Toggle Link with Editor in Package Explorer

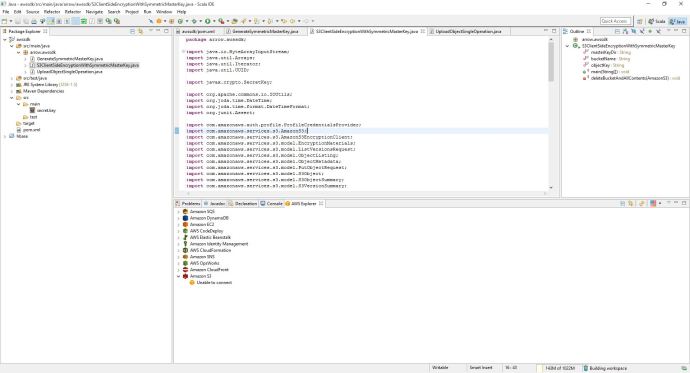141,31
